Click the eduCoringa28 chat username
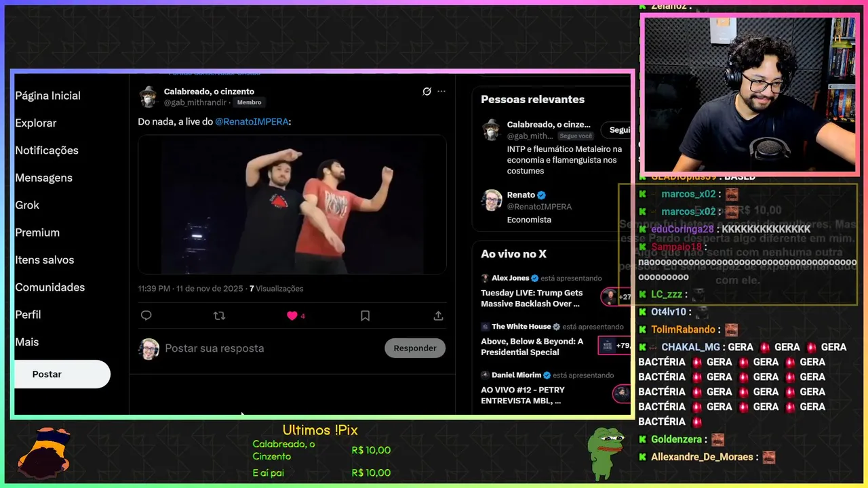This screenshot has height=488, width=868. [682, 229]
